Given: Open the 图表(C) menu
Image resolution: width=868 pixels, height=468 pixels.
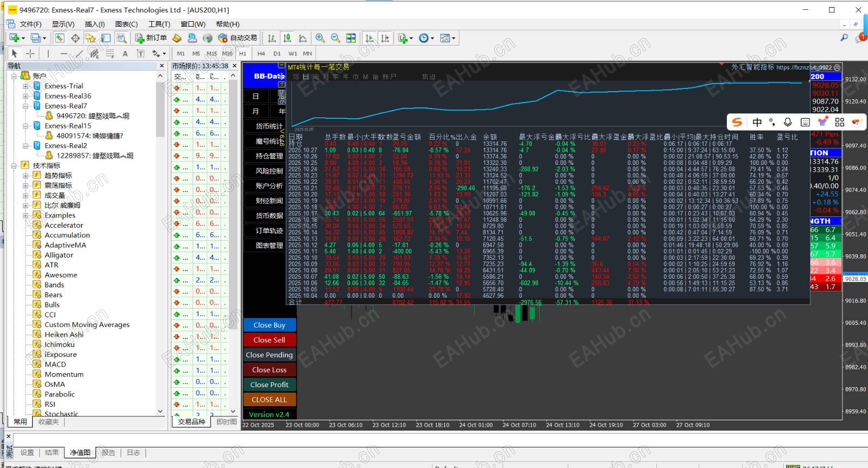Looking at the screenshot, I should [126, 24].
